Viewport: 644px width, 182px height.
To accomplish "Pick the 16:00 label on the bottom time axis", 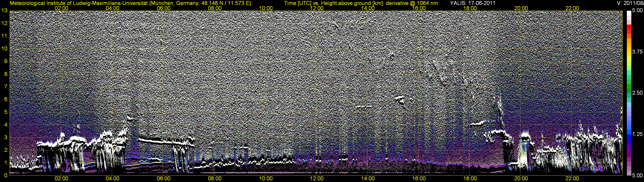I will click(x=419, y=179).
